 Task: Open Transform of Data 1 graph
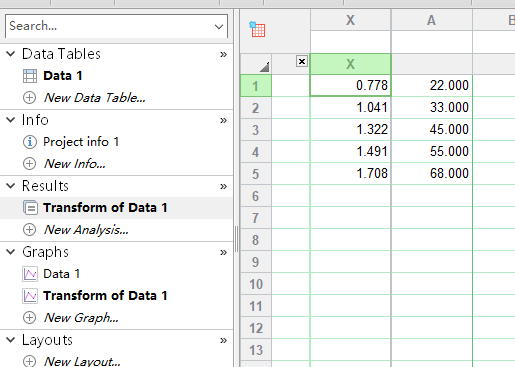(x=105, y=296)
